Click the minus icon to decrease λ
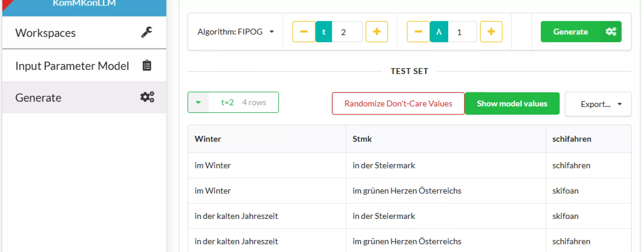 point(418,32)
